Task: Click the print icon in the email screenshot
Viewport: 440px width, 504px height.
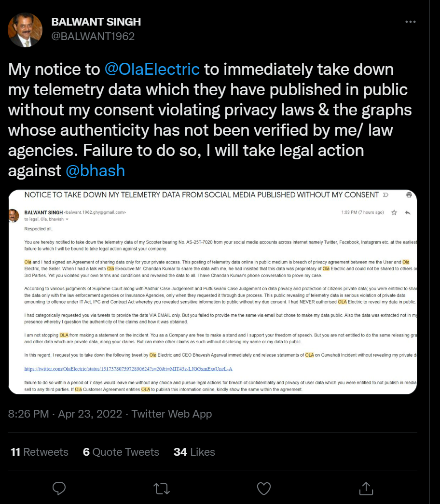Action: tap(409, 195)
